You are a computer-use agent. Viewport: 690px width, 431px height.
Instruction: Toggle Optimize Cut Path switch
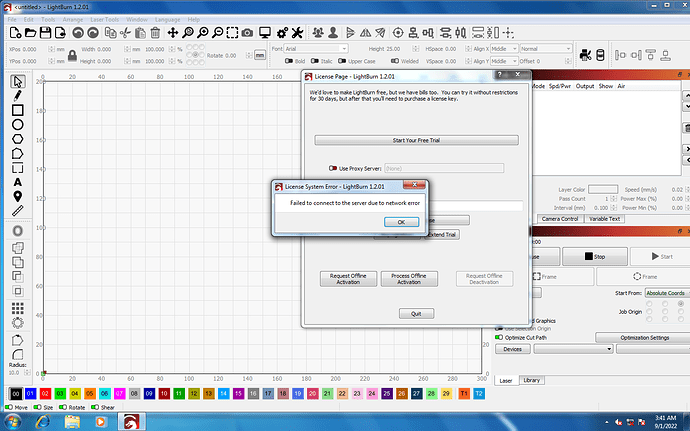(x=499, y=337)
